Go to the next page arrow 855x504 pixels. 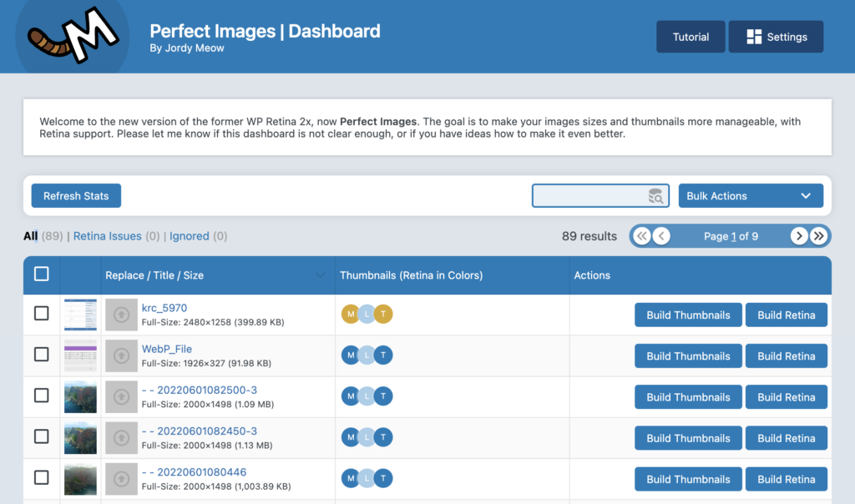799,236
